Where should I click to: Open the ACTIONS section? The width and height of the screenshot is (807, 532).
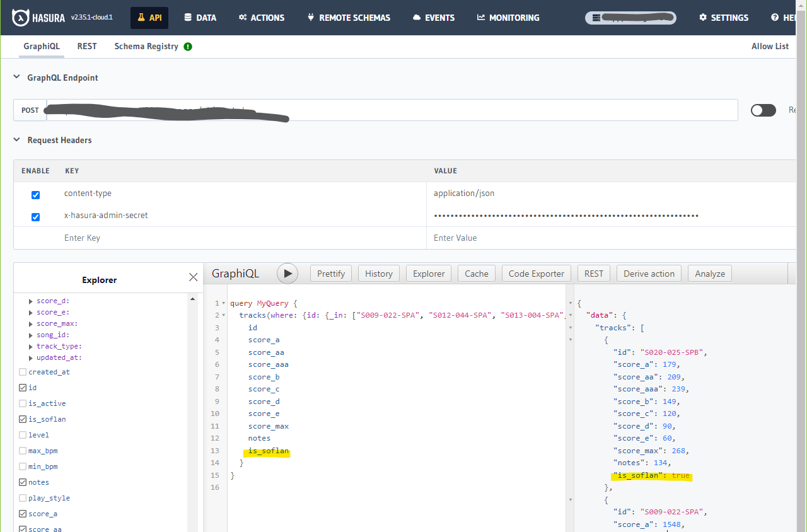[x=262, y=18]
